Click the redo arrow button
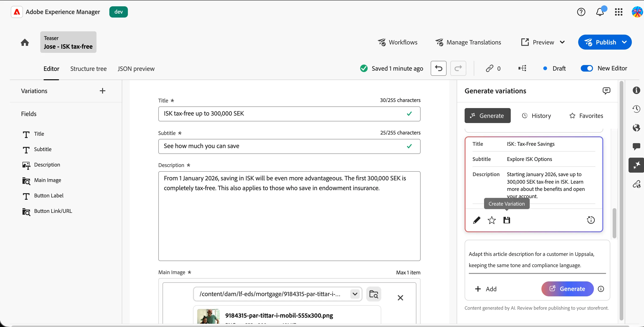The width and height of the screenshot is (644, 327). tap(458, 68)
